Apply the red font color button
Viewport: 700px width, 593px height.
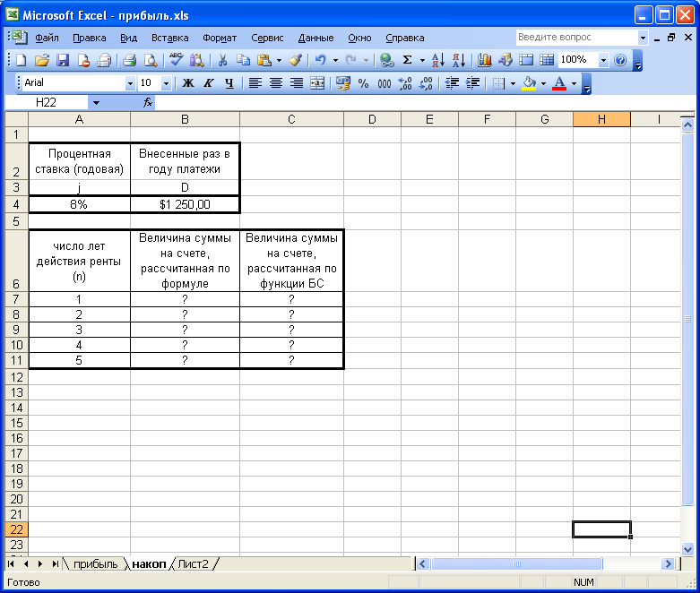pos(559,83)
